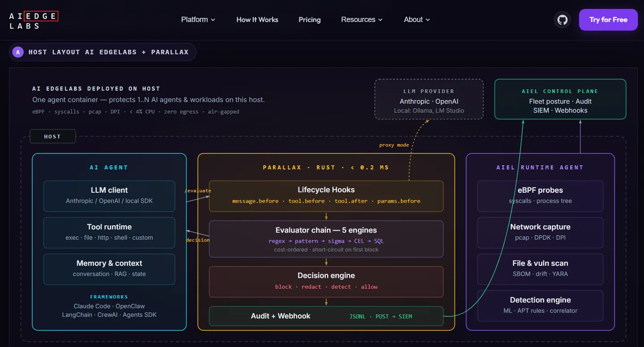Click the Memory & context box

(x=109, y=269)
